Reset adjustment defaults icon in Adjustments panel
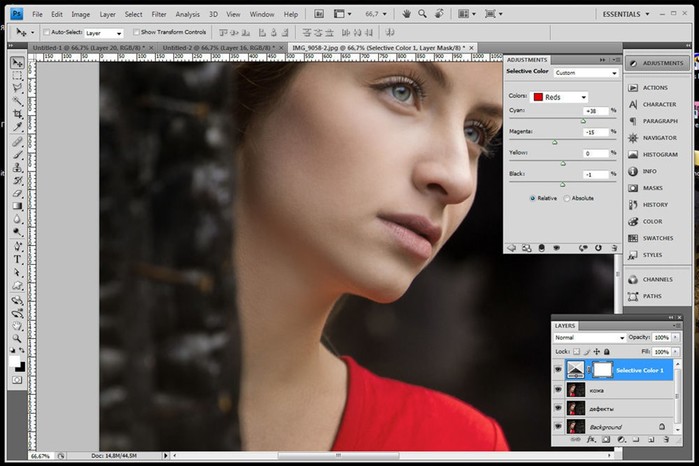The image size is (699, 466). pyautogui.click(x=598, y=248)
